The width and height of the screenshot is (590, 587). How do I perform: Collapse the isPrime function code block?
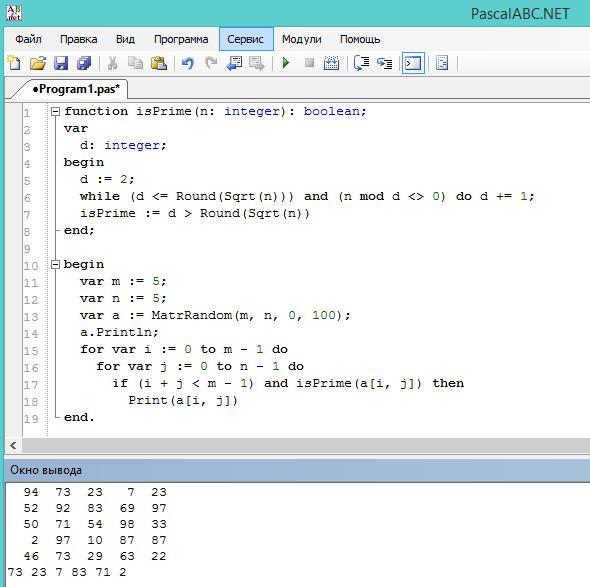[55, 111]
